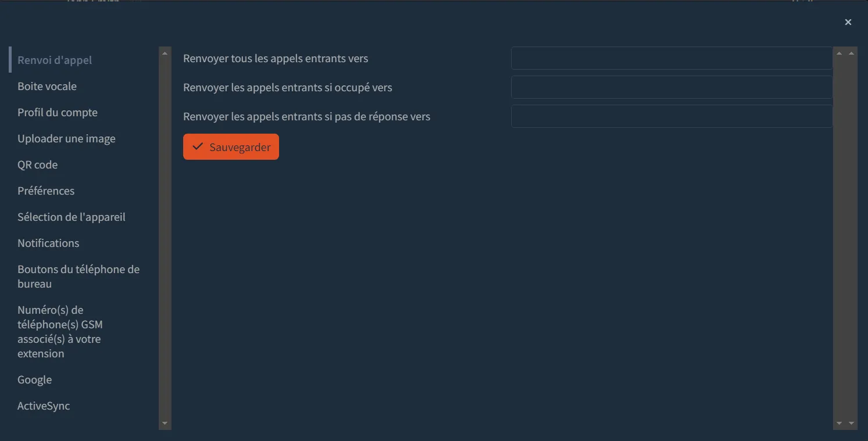868x441 pixels.
Task: Go to Uploader une image
Action: pyautogui.click(x=66, y=138)
